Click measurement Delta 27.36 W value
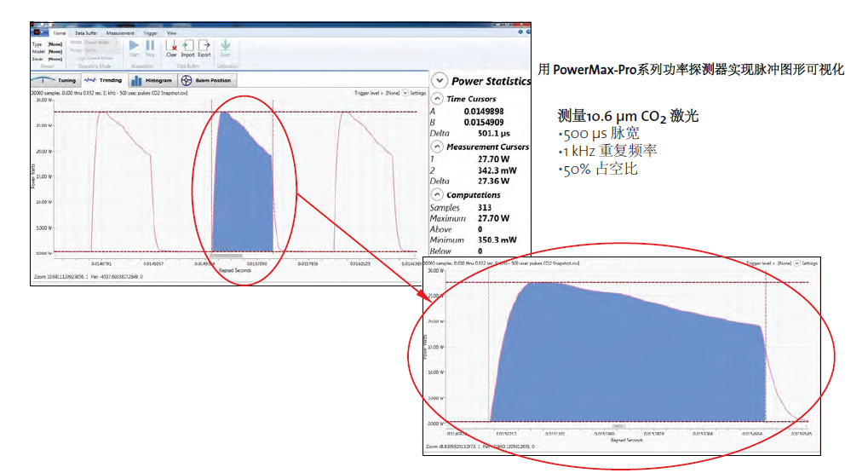868x473 pixels. click(x=494, y=182)
